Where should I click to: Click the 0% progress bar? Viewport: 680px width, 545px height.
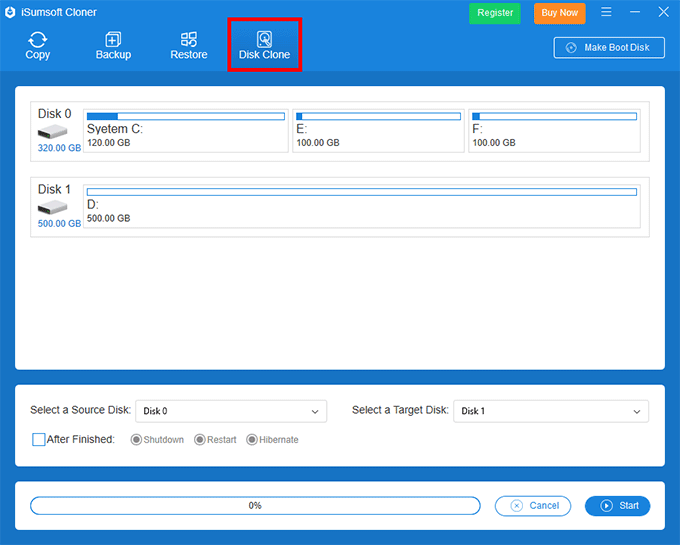pyautogui.click(x=255, y=506)
